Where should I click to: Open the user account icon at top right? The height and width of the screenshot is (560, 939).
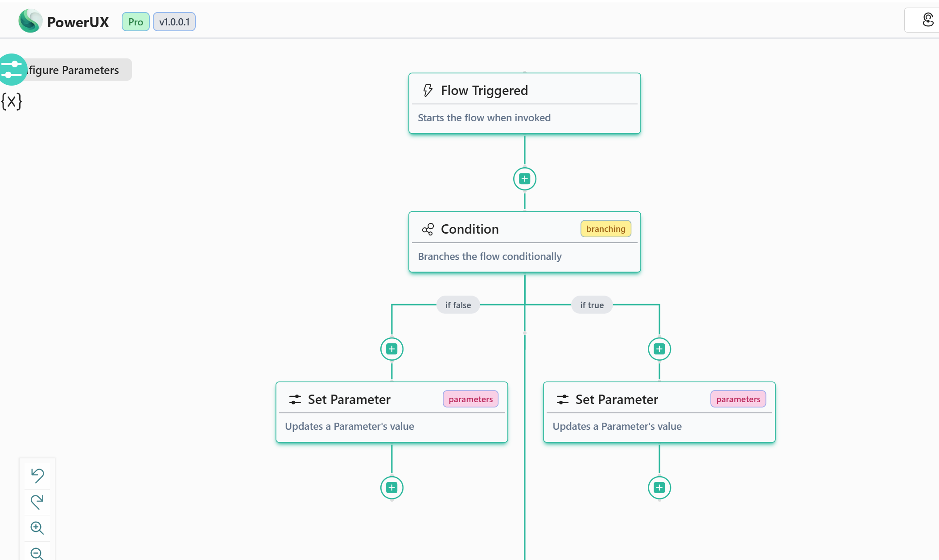(x=928, y=20)
